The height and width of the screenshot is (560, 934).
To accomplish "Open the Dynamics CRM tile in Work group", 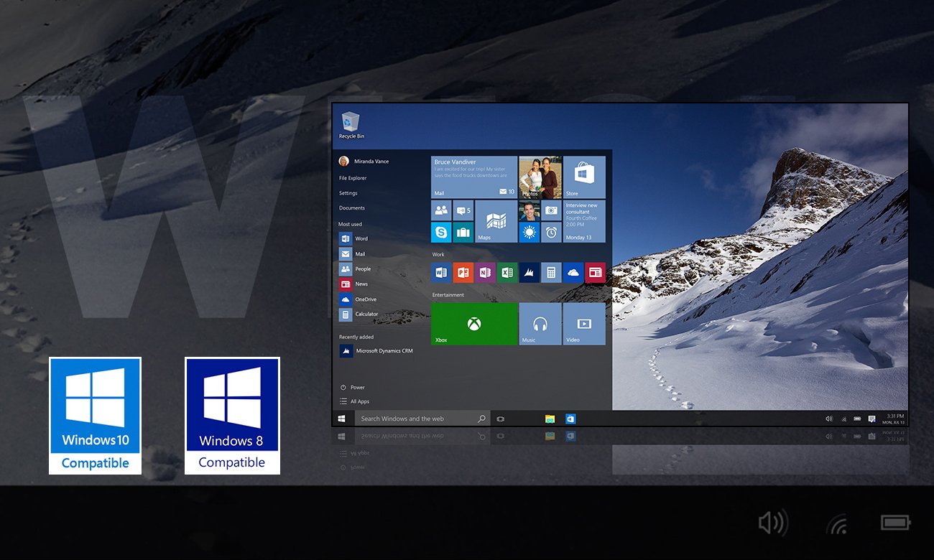I will (x=530, y=272).
